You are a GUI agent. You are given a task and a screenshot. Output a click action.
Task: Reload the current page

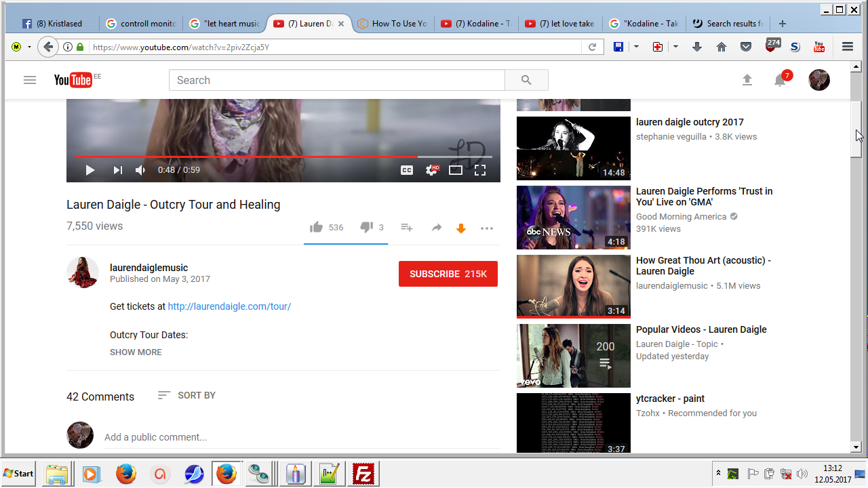592,47
